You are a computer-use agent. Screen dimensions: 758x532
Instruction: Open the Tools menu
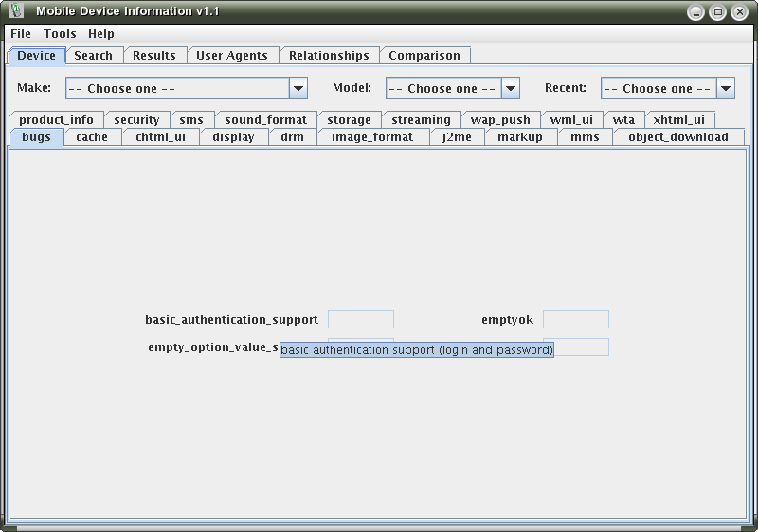(x=60, y=33)
